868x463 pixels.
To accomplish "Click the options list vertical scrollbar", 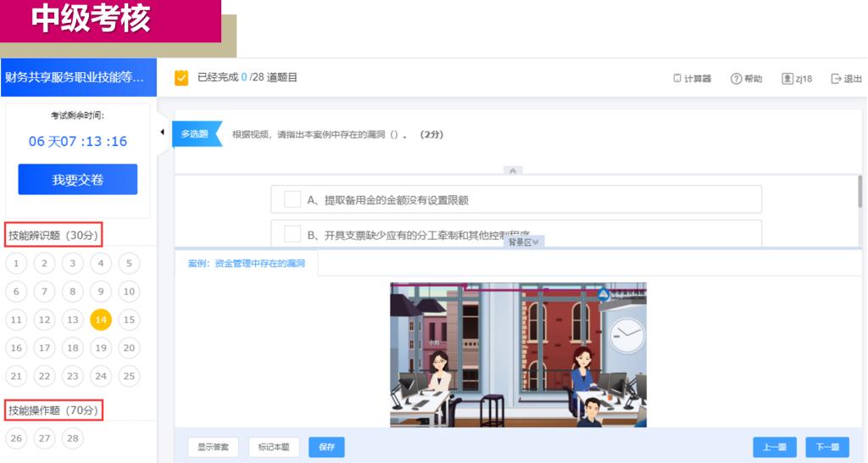I will (x=860, y=193).
